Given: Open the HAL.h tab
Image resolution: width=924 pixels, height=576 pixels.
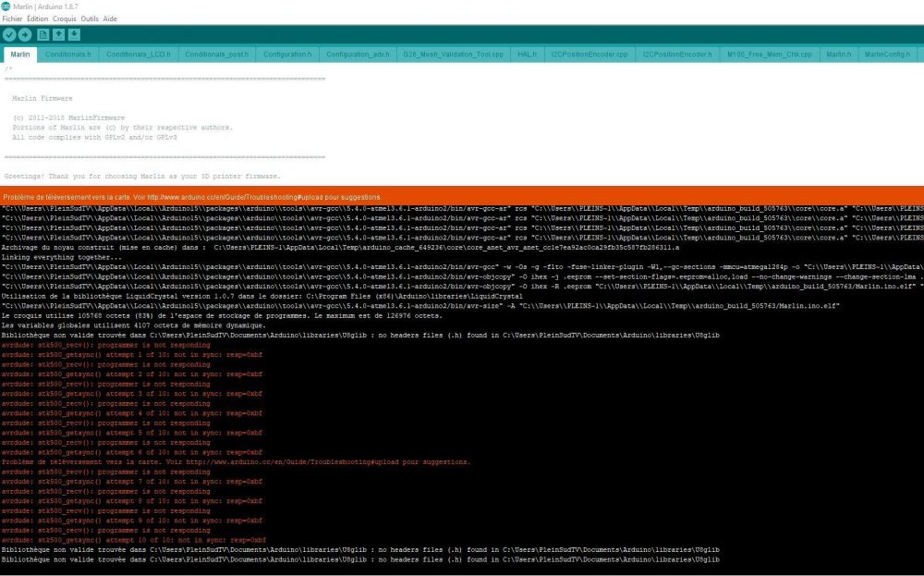Looking at the screenshot, I should [528, 55].
